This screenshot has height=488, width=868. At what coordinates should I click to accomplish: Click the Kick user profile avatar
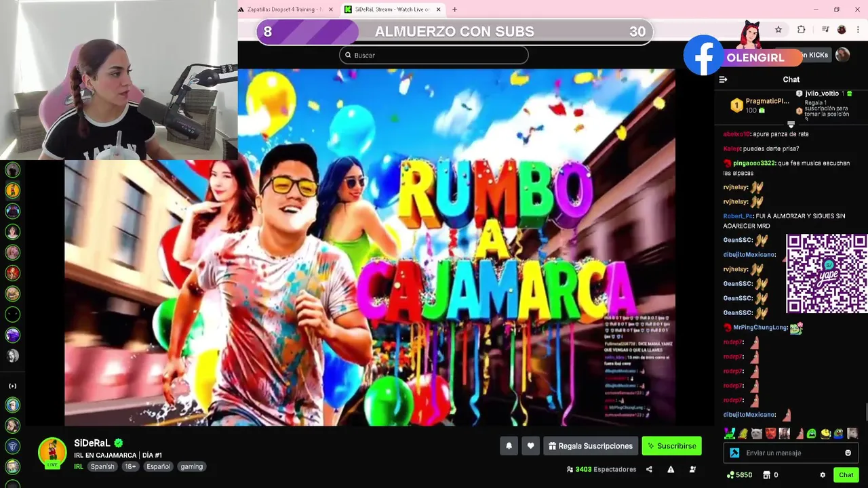(842, 55)
